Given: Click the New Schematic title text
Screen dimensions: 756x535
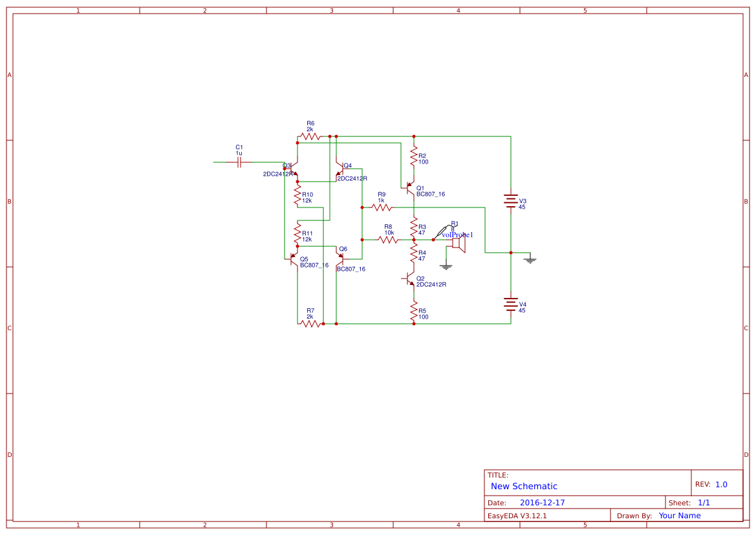Looking at the screenshot, I should (x=524, y=487).
